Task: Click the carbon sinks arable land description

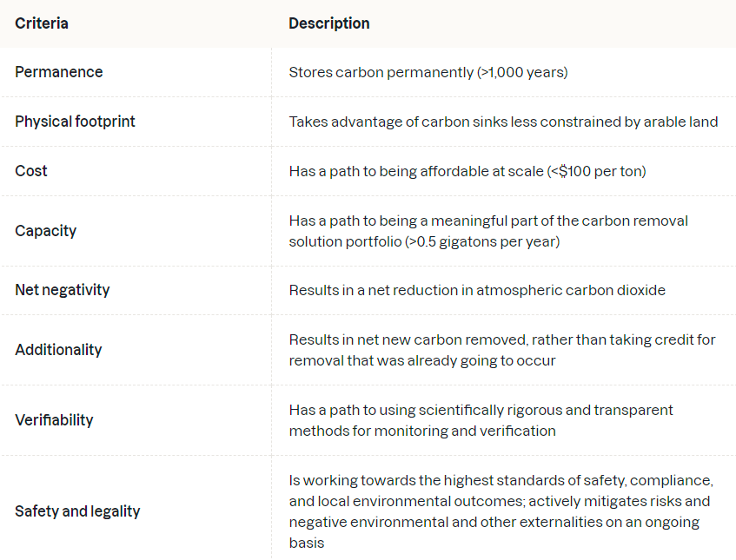Action: point(503,122)
